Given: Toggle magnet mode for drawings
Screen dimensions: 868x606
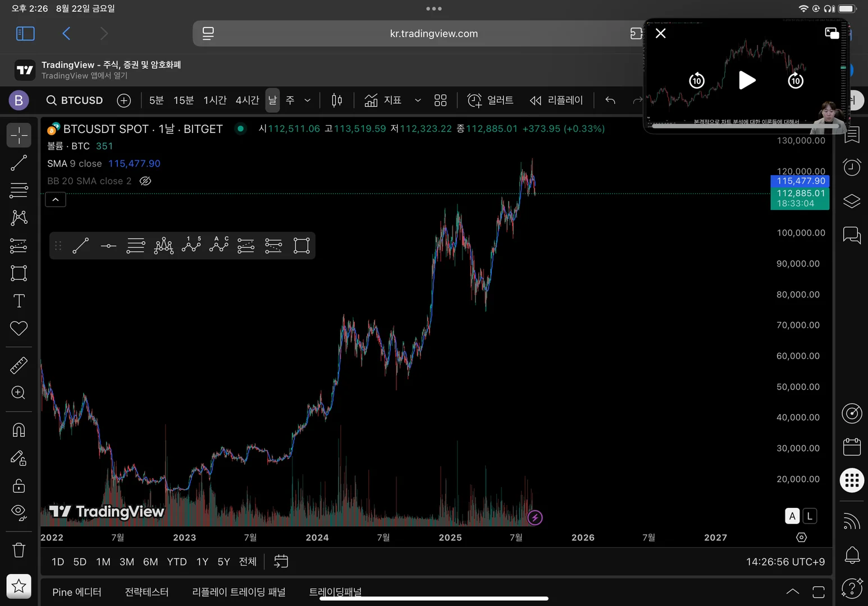Looking at the screenshot, I should (19, 430).
